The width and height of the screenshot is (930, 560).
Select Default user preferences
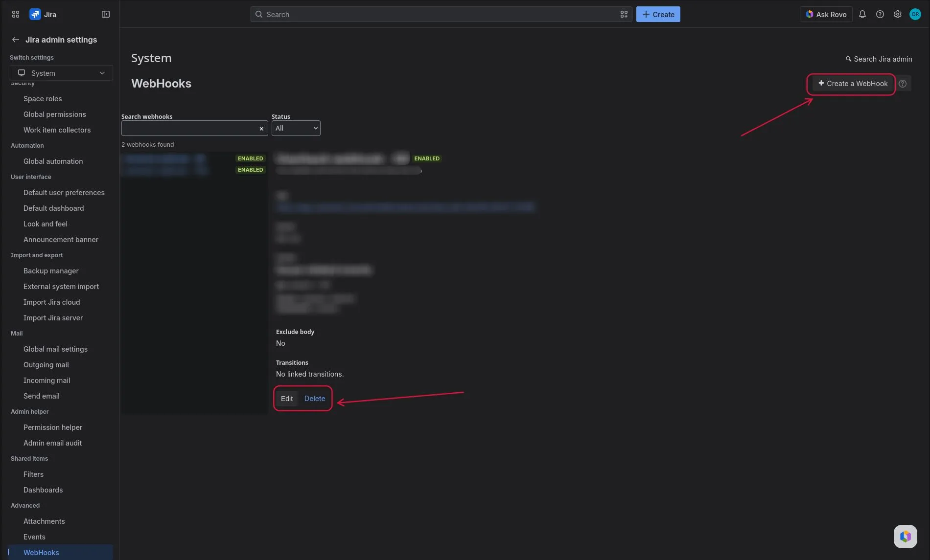[64, 192]
